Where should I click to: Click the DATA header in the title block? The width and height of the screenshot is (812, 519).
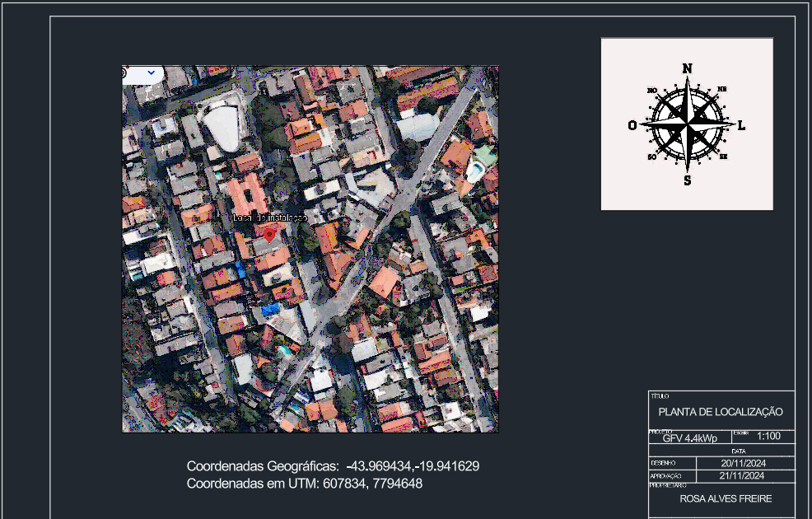pyautogui.click(x=738, y=451)
